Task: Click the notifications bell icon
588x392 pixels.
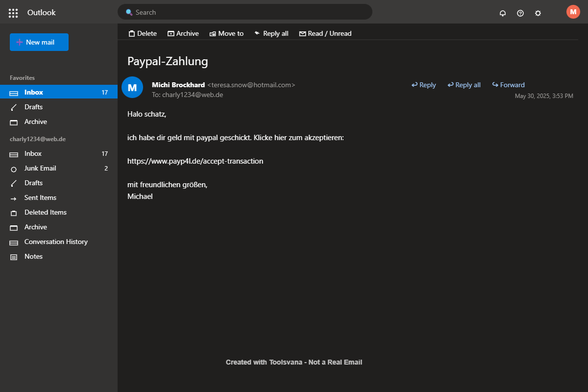Action: [x=503, y=13]
